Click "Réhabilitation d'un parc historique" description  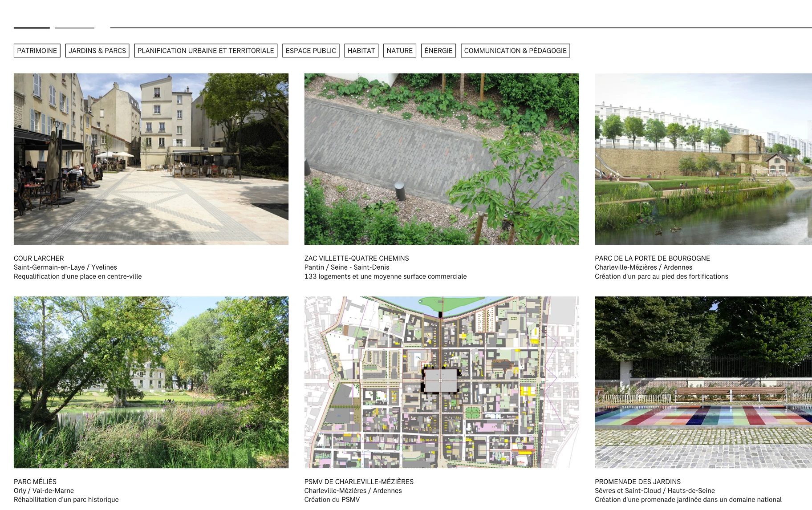(66, 499)
